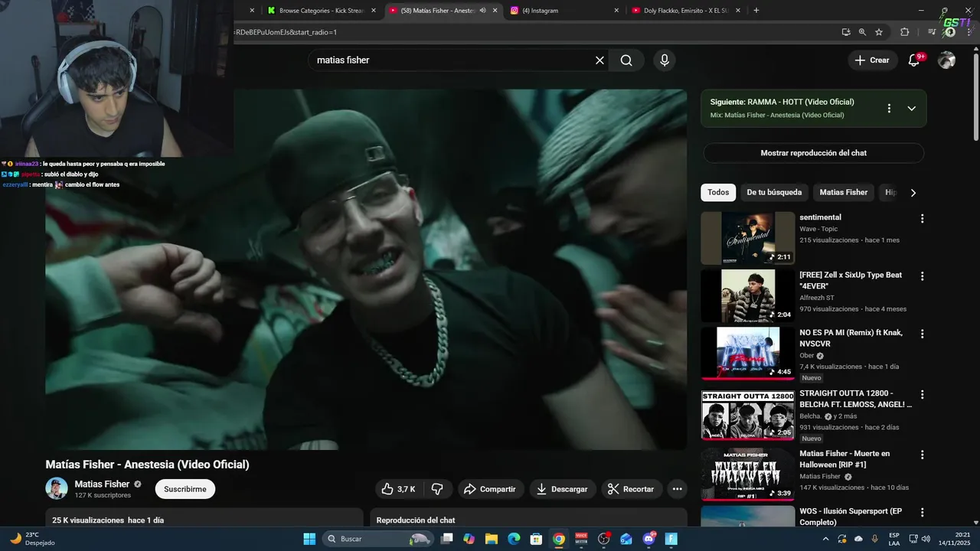Select the Todos filter chip
Image resolution: width=980 pixels, height=551 pixels.
tap(718, 193)
